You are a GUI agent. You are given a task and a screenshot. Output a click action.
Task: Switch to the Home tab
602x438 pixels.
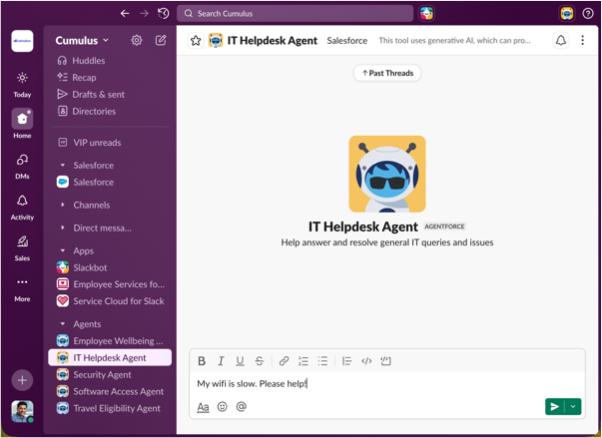[22, 124]
